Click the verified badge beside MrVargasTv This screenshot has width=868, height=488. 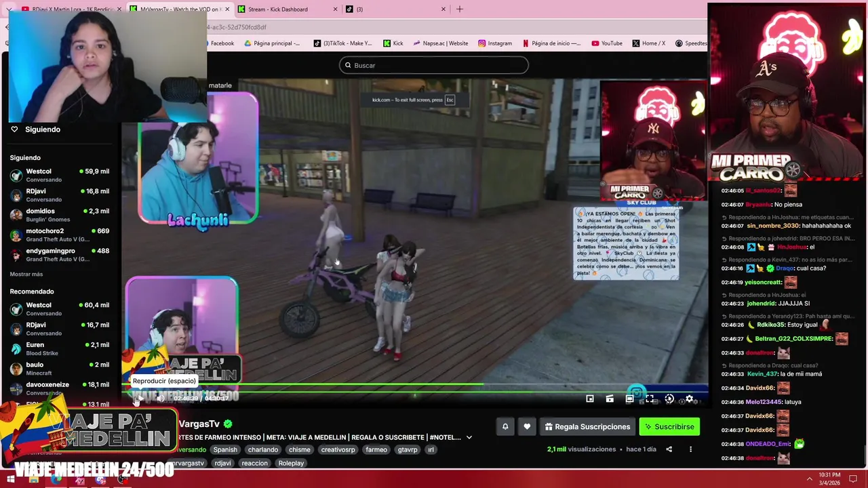click(228, 424)
